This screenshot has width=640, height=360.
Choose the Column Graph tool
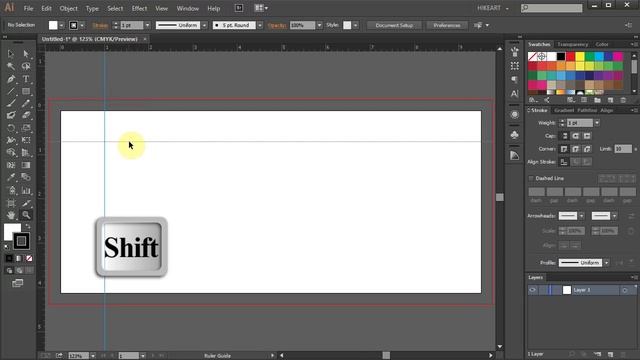pyautogui.click(x=26, y=191)
